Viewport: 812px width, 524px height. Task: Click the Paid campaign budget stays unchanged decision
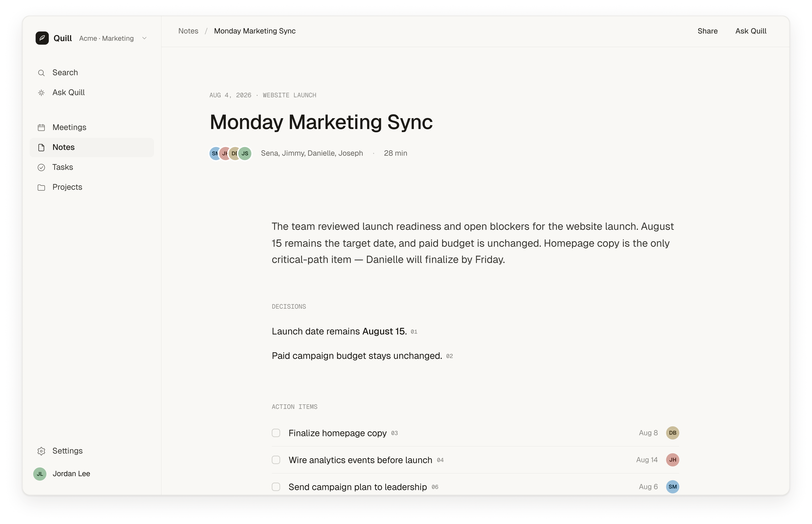357,356
